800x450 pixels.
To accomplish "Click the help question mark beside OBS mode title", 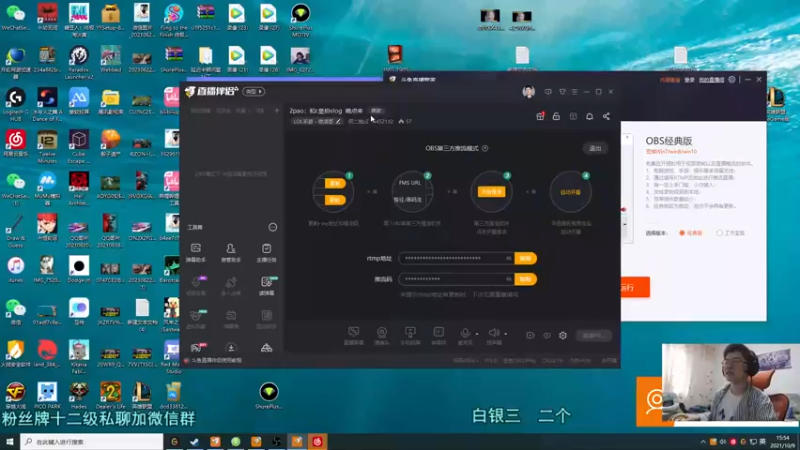I will [485, 148].
